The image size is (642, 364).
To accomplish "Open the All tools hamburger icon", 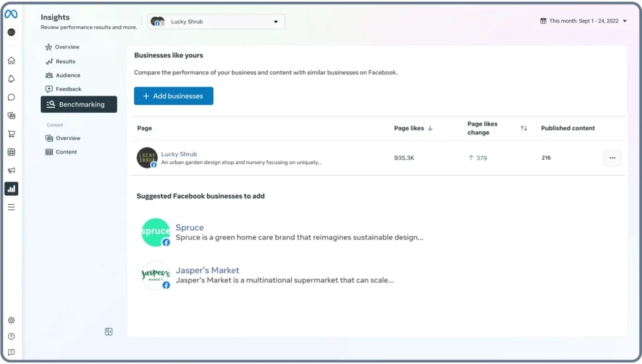I will [x=11, y=207].
